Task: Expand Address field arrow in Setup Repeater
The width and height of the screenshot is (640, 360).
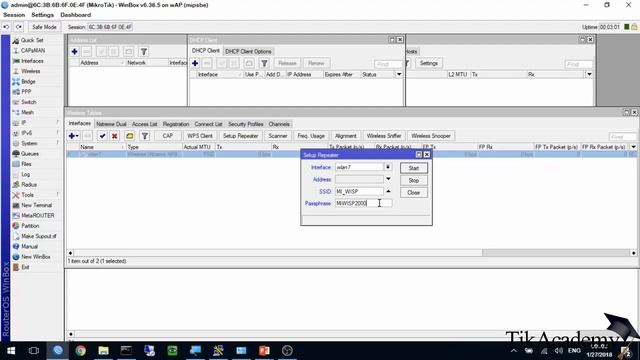Action: pos(388,179)
